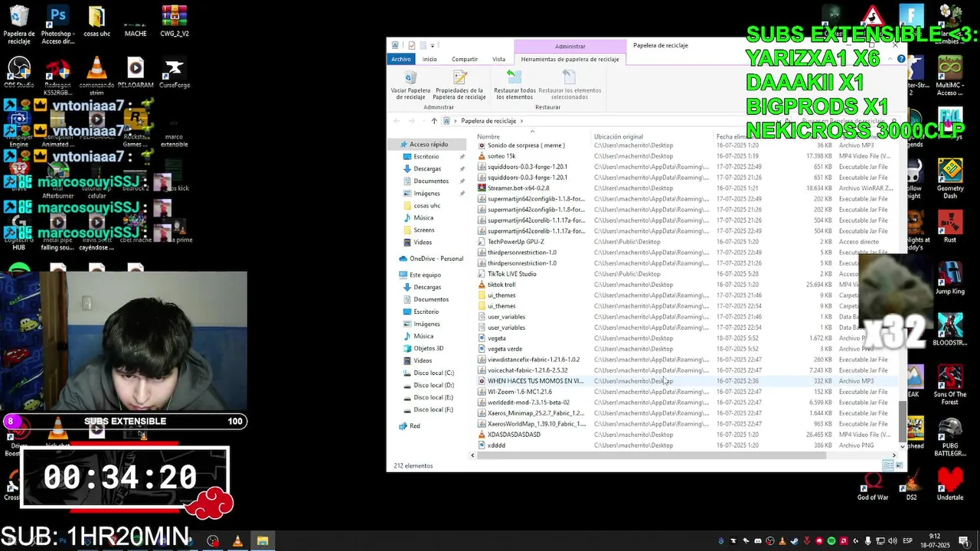Switch to the Vista ribbon tab
Screen dimensions: 980x551
coord(498,59)
